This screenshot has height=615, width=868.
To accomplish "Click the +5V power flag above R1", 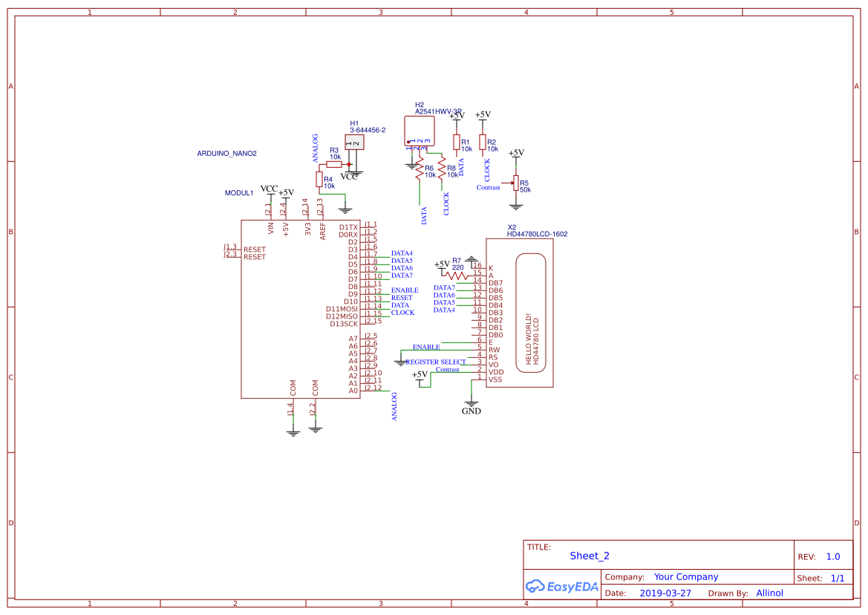I will (x=455, y=116).
